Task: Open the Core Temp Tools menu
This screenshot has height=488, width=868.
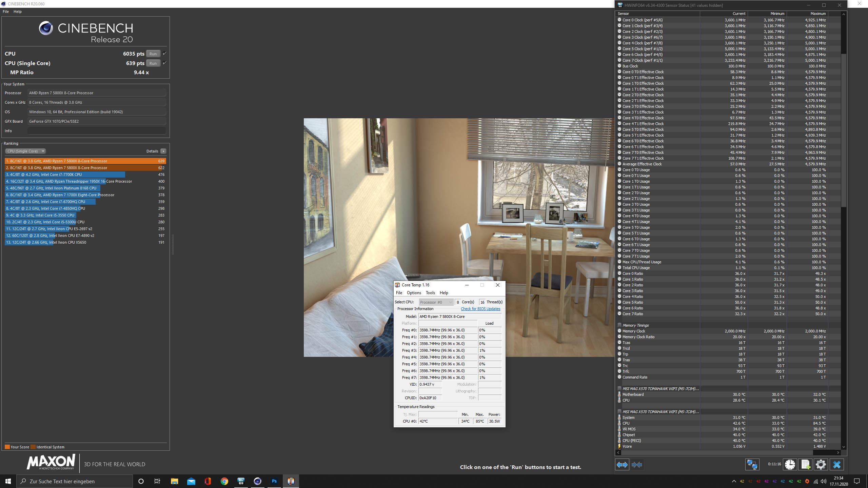Action: point(430,293)
